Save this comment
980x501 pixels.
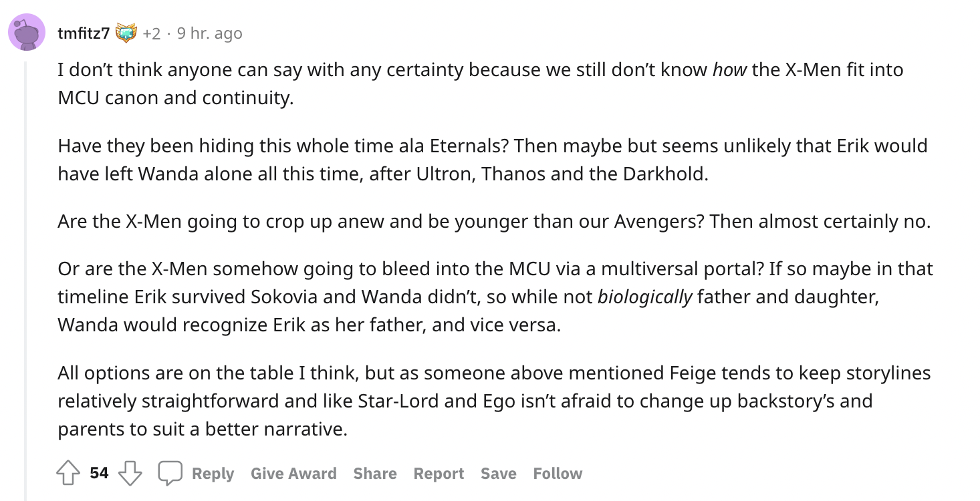pos(499,474)
